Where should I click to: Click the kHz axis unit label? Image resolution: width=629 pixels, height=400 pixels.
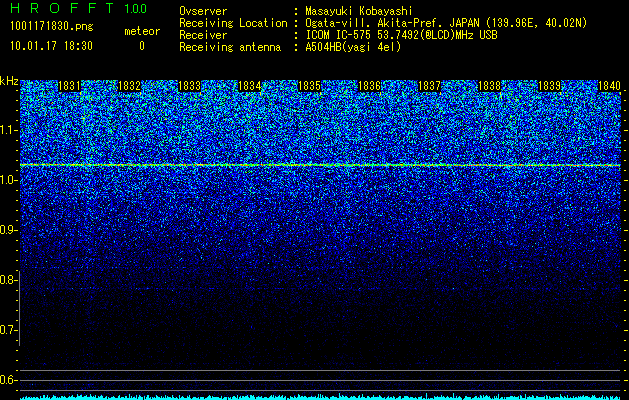click(x=9, y=81)
